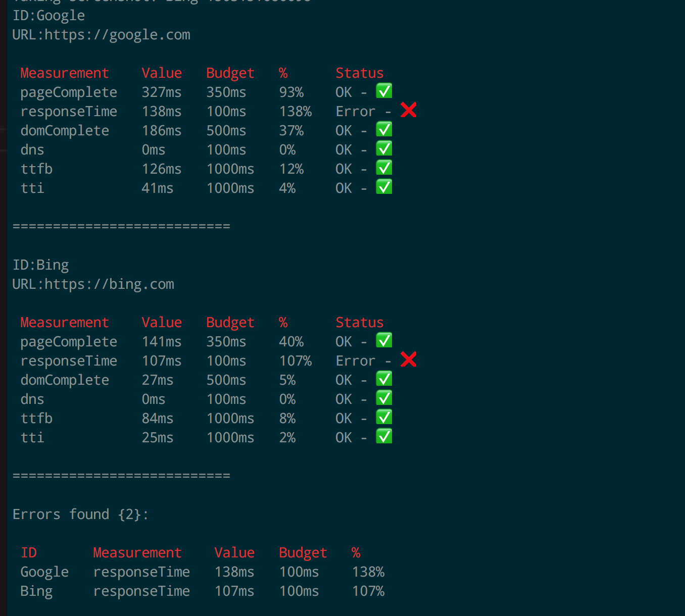Click Budget header in Google table

(x=230, y=74)
